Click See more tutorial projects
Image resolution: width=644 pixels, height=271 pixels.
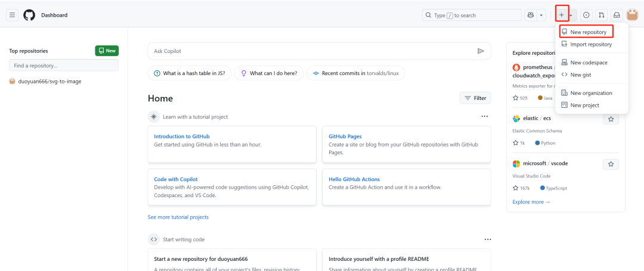178,217
